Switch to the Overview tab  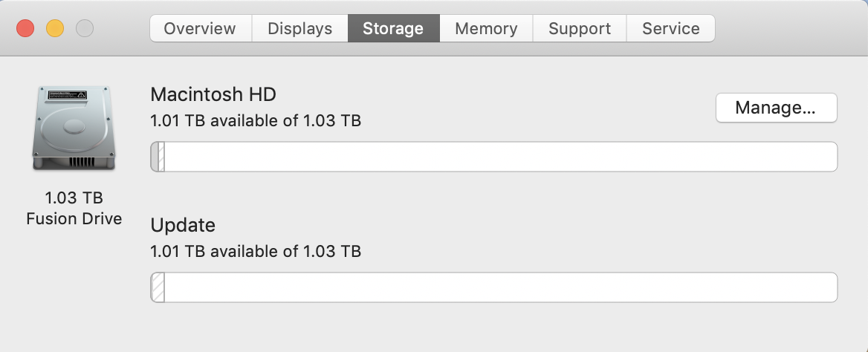coord(200,29)
